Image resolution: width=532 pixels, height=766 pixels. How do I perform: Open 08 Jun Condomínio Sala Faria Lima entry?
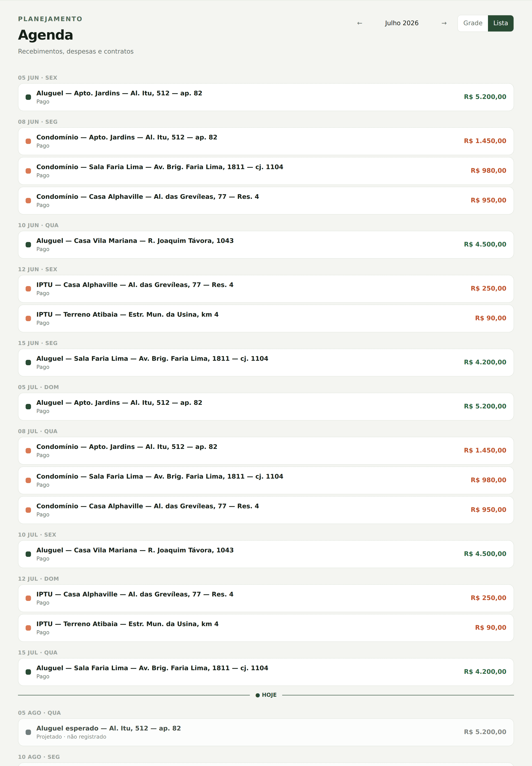[x=266, y=171]
